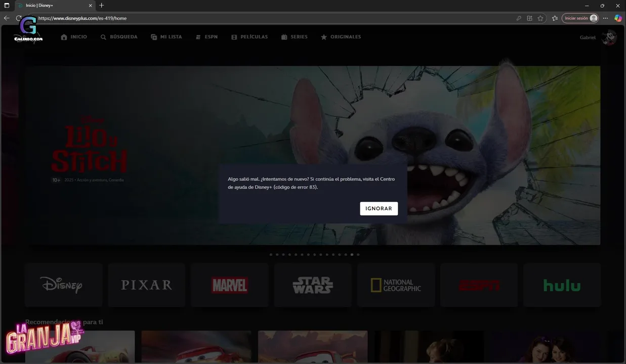Open the Disney brand tile
Screen dimensions: 626x364
pyautogui.click(x=64, y=285)
